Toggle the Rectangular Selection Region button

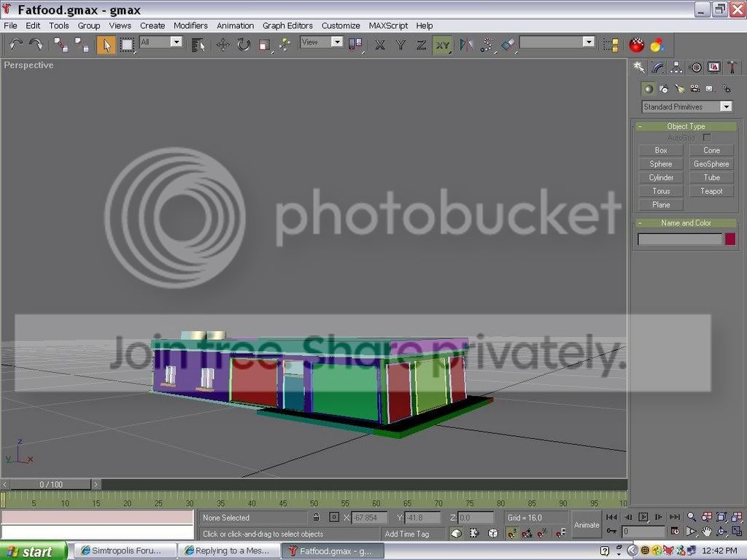coord(127,44)
